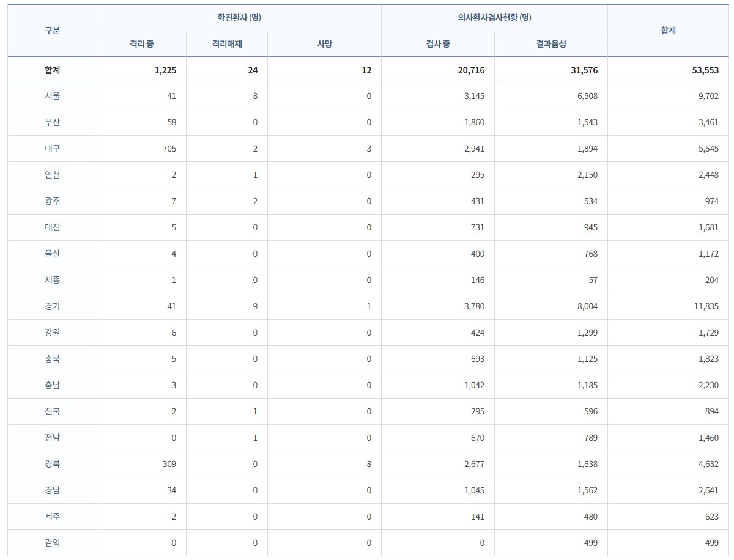Click 대전 total value 1,681

[x=708, y=227]
